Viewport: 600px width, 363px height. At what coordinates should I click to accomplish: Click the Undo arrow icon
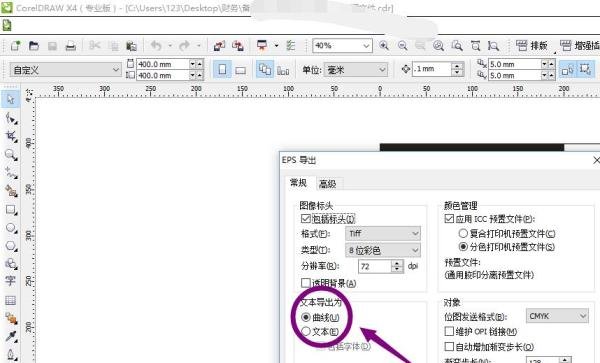point(156,46)
